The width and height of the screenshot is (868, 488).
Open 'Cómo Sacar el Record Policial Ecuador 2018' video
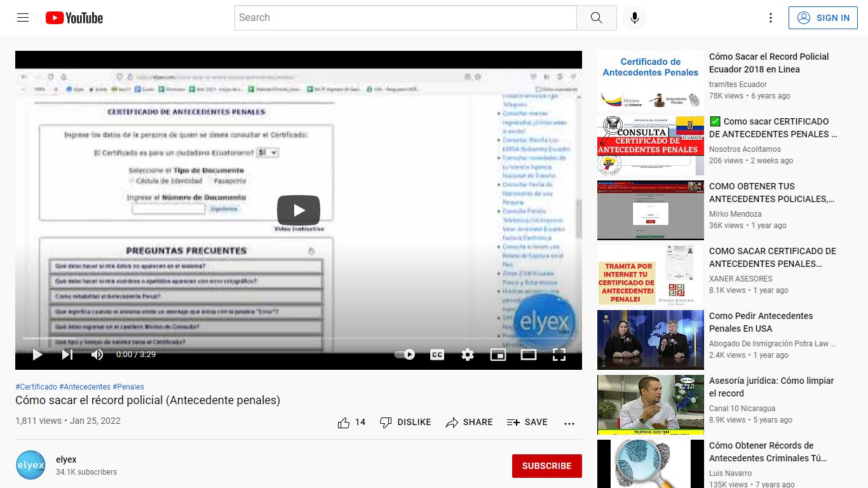(769, 63)
